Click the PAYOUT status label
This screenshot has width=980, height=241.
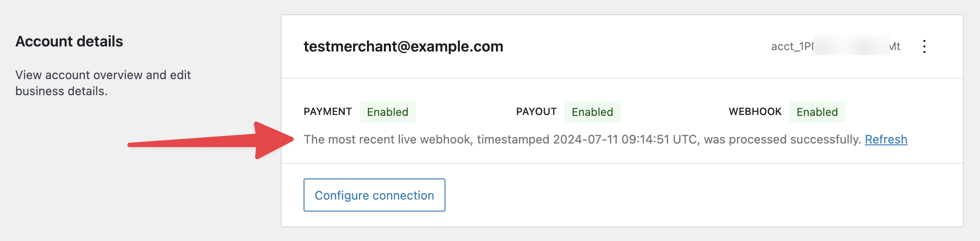536,112
